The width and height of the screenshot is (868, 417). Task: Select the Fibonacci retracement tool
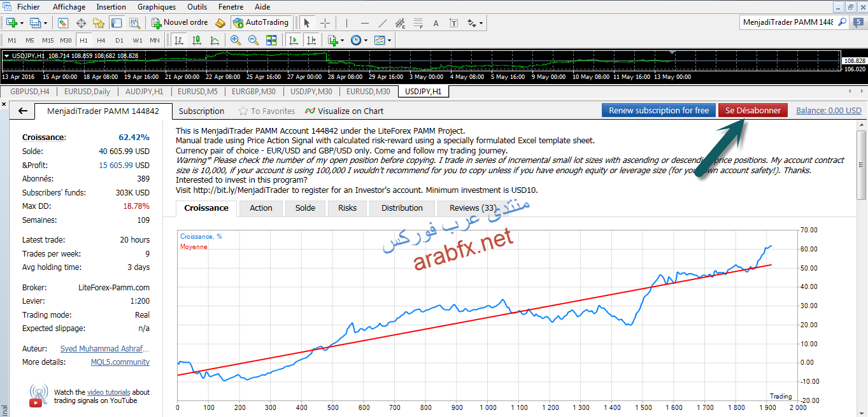tap(418, 23)
